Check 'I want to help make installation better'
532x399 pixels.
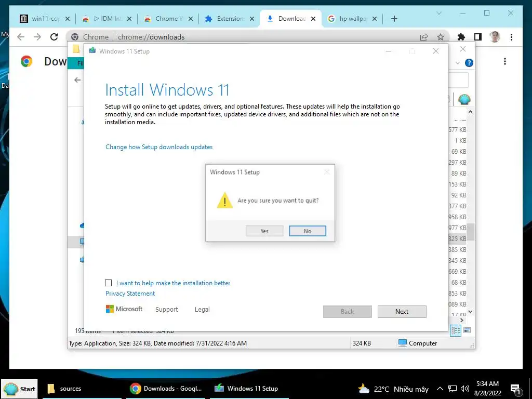(108, 283)
